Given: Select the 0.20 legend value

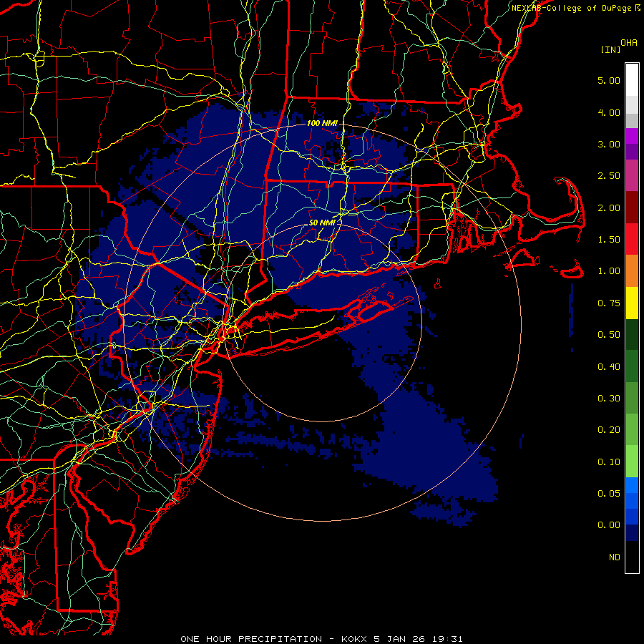Looking at the screenshot, I should click(x=609, y=430).
